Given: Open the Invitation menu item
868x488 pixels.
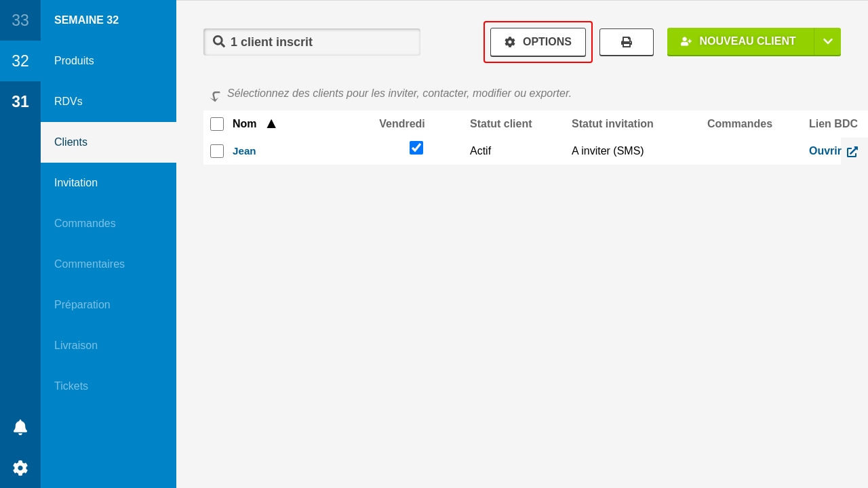Looking at the screenshot, I should click(76, 183).
